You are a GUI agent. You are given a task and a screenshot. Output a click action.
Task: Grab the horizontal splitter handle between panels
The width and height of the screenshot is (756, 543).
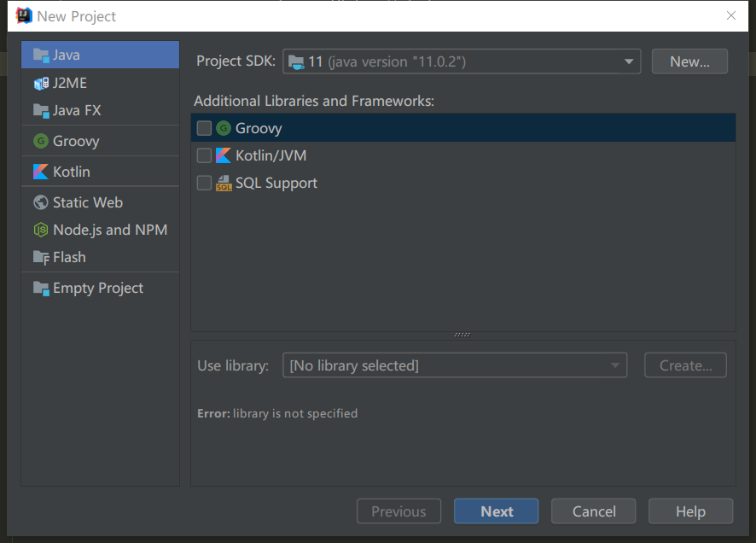pos(462,335)
